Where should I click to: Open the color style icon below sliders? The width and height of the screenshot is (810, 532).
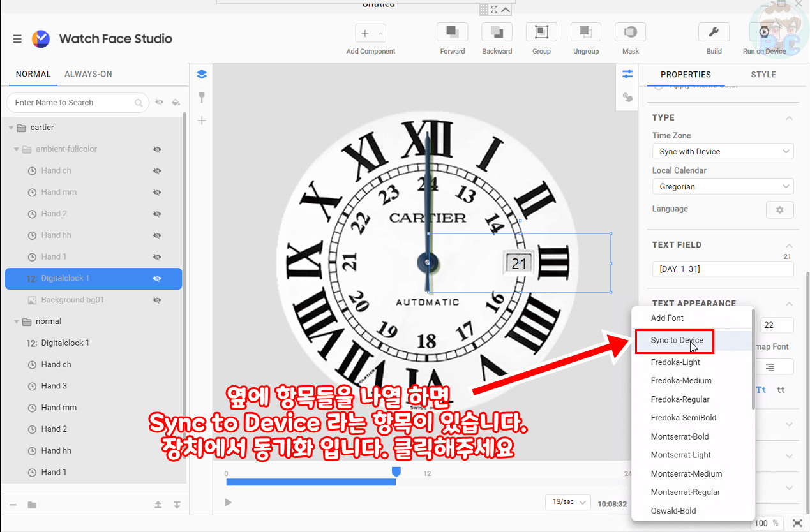pyautogui.click(x=628, y=98)
